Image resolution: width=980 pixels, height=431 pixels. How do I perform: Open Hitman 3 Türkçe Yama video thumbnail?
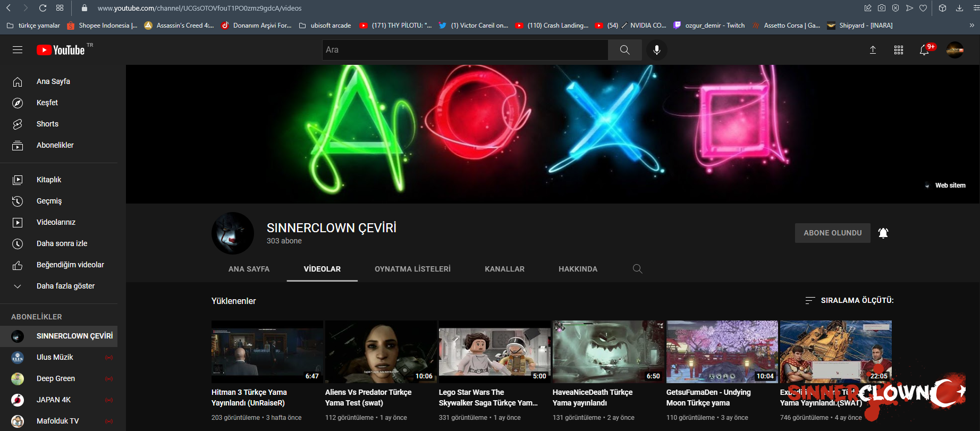coord(267,352)
